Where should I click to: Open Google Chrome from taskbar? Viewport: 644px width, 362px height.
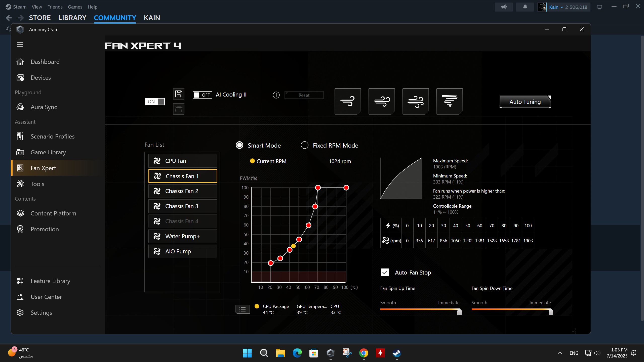[x=364, y=353]
